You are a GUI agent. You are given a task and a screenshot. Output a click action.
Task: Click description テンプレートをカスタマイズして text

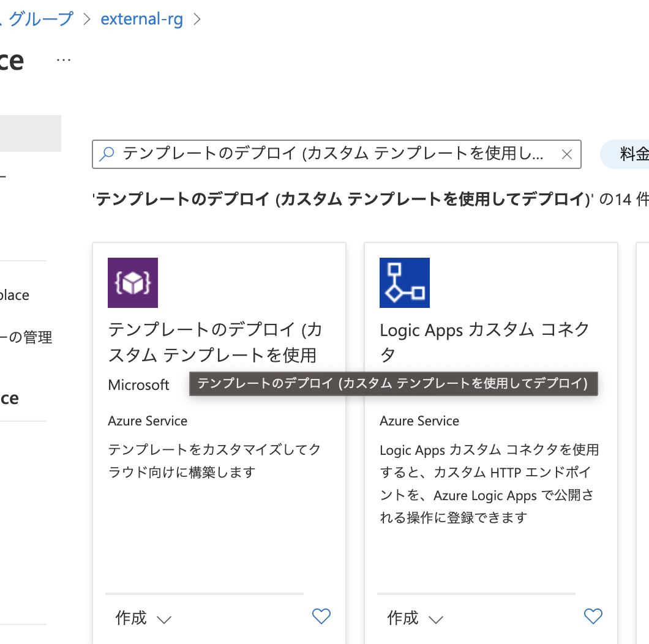pos(214,460)
